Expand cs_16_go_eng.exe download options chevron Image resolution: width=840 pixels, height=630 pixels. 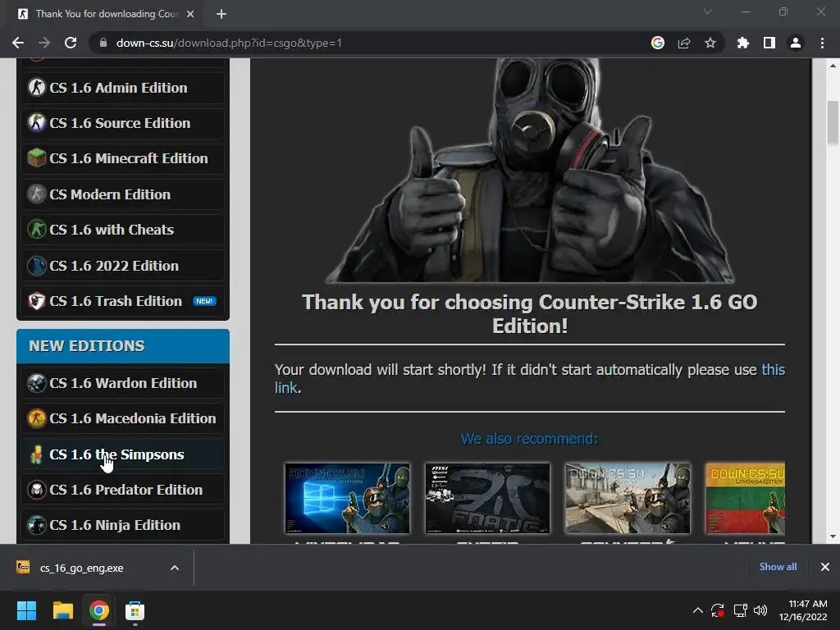point(175,568)
